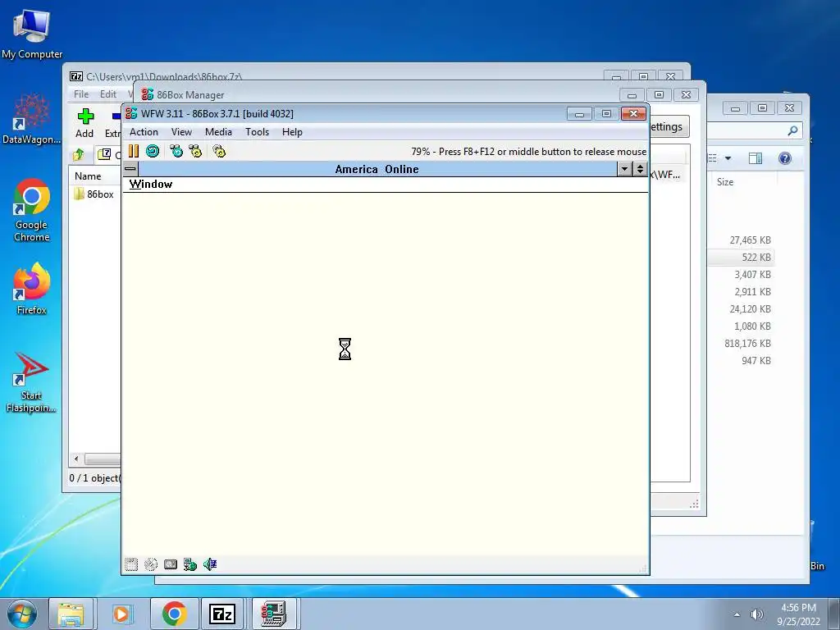Restore the America Online window arrows

[640, 169]
